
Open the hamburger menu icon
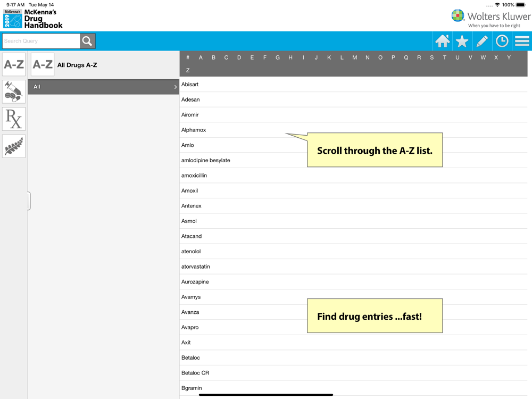tap(522, 41)
